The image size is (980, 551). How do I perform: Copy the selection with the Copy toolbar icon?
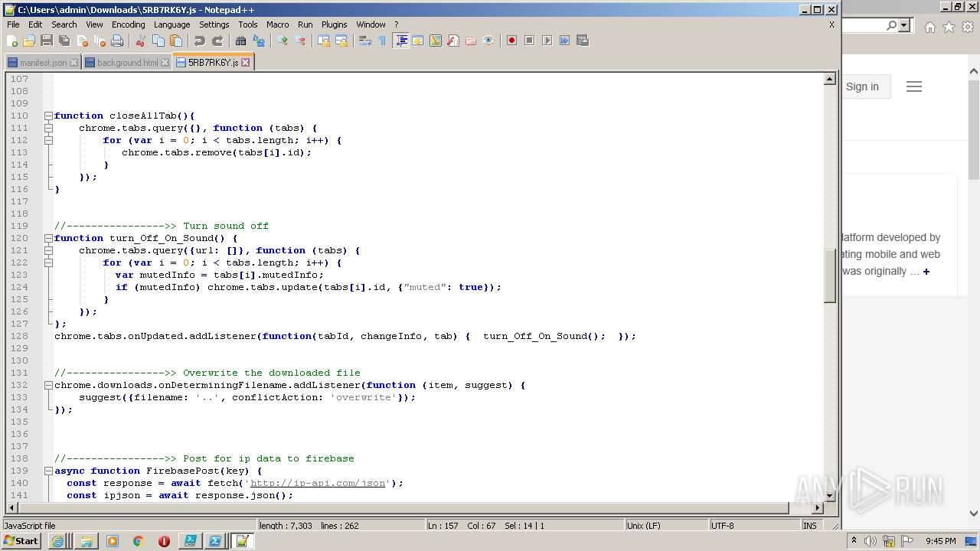coord(158,41)
